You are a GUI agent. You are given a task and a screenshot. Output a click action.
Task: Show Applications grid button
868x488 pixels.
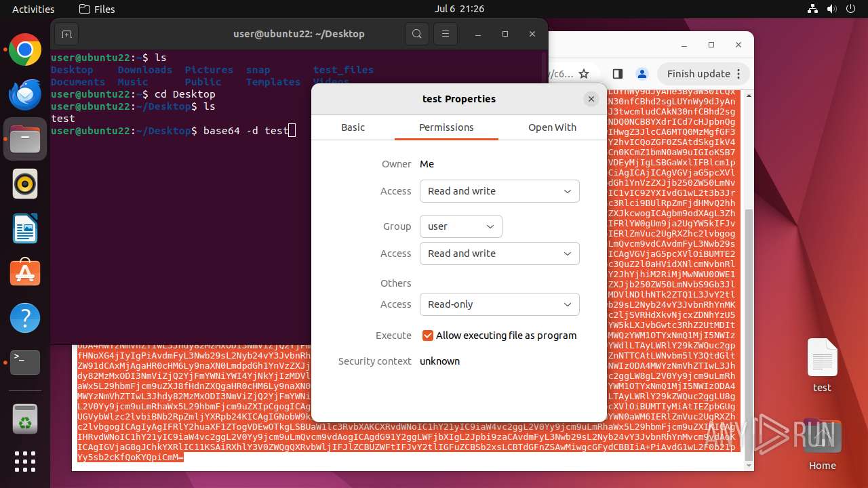(25, 462)
